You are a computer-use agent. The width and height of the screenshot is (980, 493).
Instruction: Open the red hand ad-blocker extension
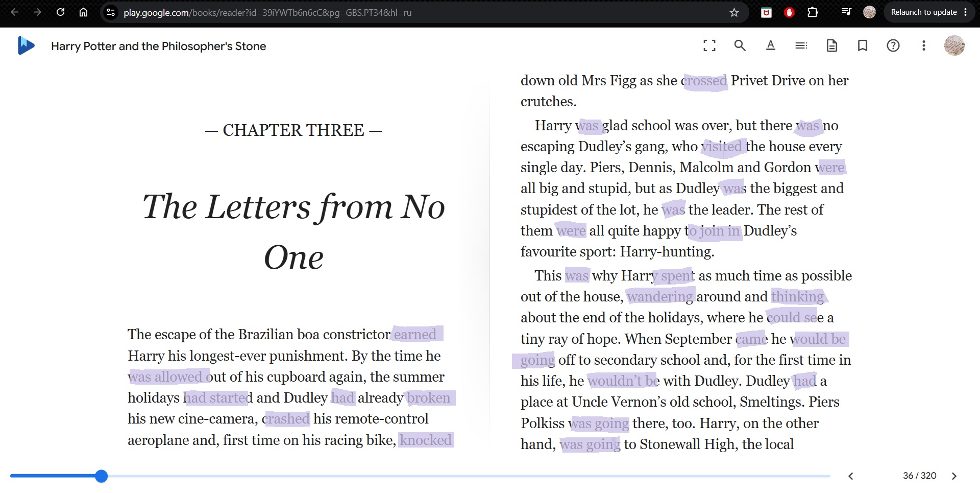[789, 12]
